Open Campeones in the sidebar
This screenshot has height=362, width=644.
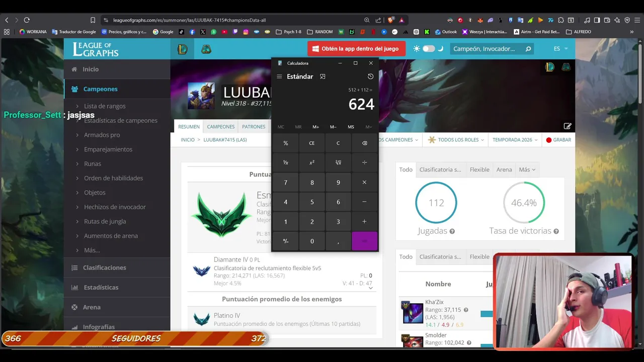[117, 89]
